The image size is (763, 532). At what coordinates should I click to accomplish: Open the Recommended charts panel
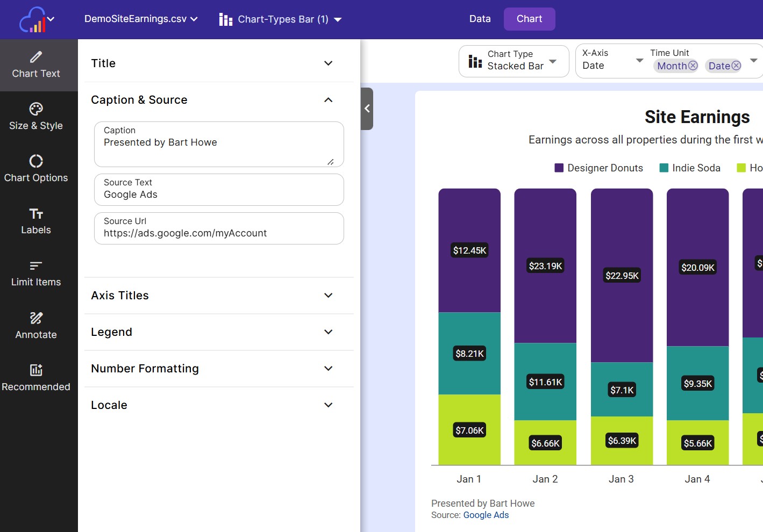coord(36,378)
